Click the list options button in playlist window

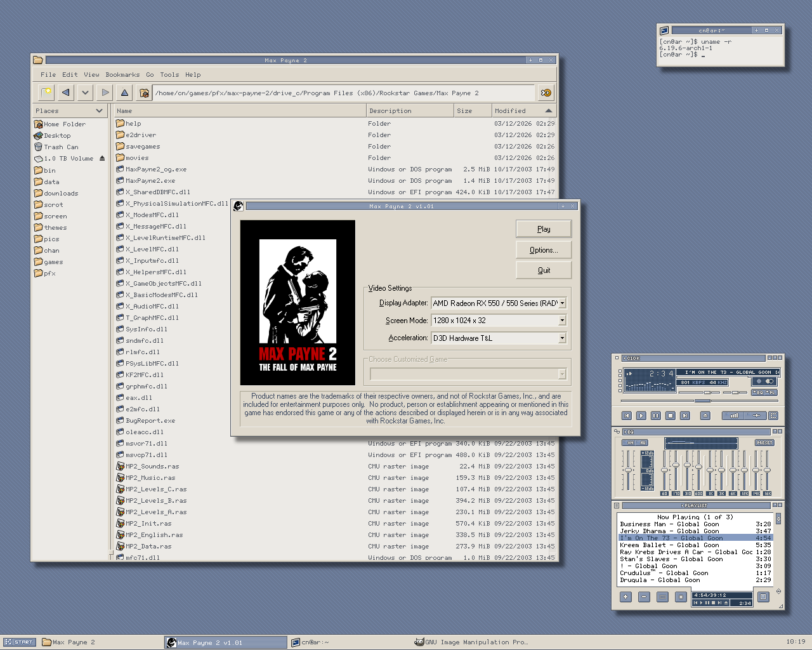click(x=764, y=597)
